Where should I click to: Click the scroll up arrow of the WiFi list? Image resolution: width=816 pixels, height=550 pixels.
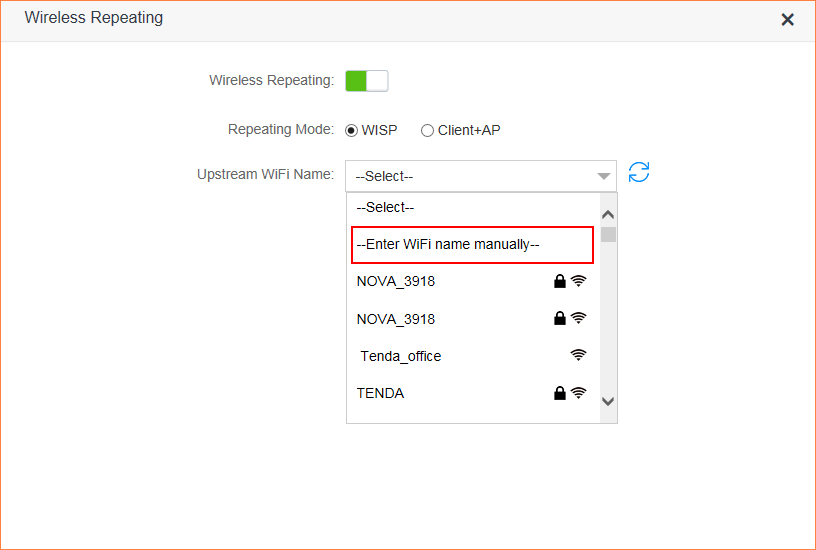608,214
